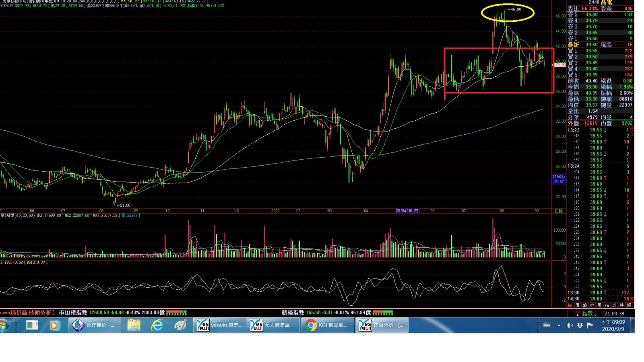Select the 周 tab in quote panel
The width and height of the screenshot is (644, 362).
(599, 305)
